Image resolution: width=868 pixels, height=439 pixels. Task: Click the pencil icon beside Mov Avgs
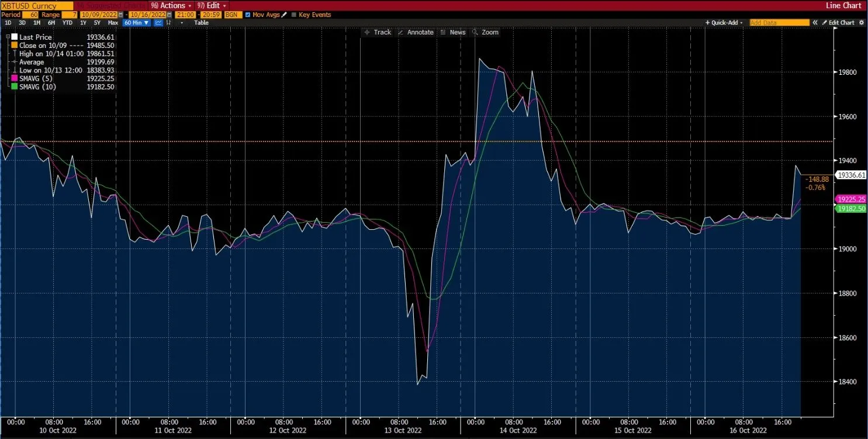click(284, 15)
